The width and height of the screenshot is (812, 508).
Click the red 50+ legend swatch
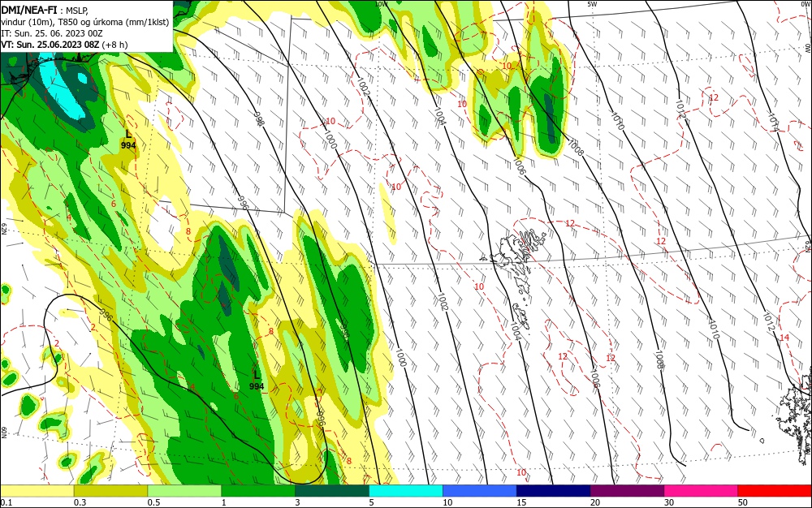775,491
